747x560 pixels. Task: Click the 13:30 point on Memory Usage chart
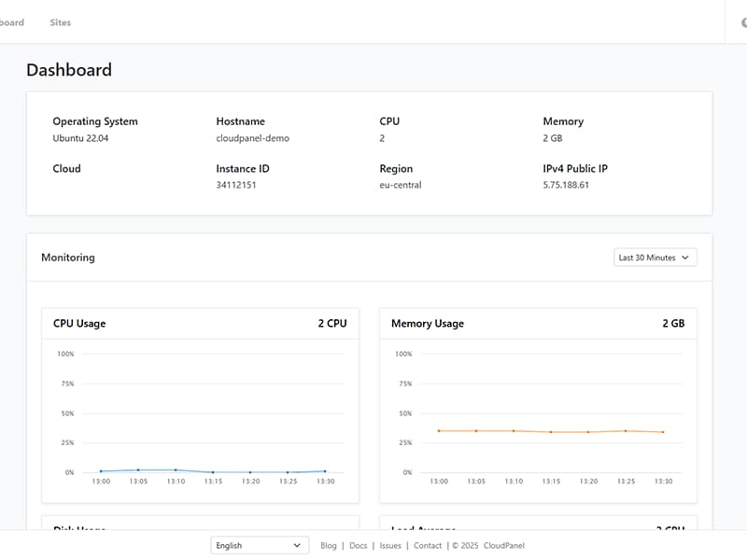663,432
